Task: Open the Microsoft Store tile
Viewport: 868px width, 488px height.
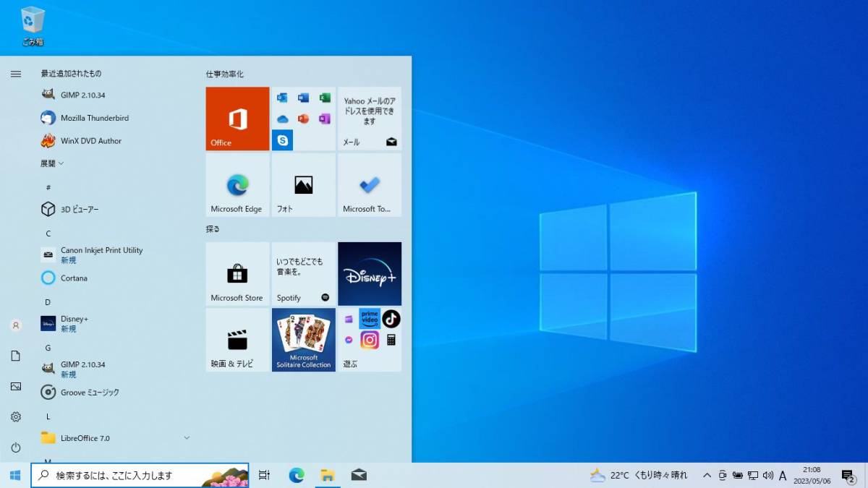Action: tap(237, 274)
